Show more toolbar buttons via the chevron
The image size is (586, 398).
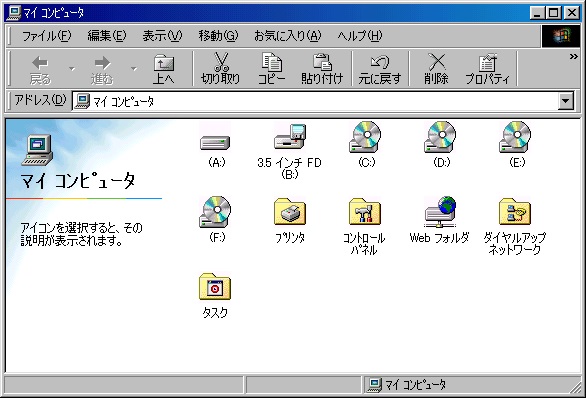tap(574, 57)
